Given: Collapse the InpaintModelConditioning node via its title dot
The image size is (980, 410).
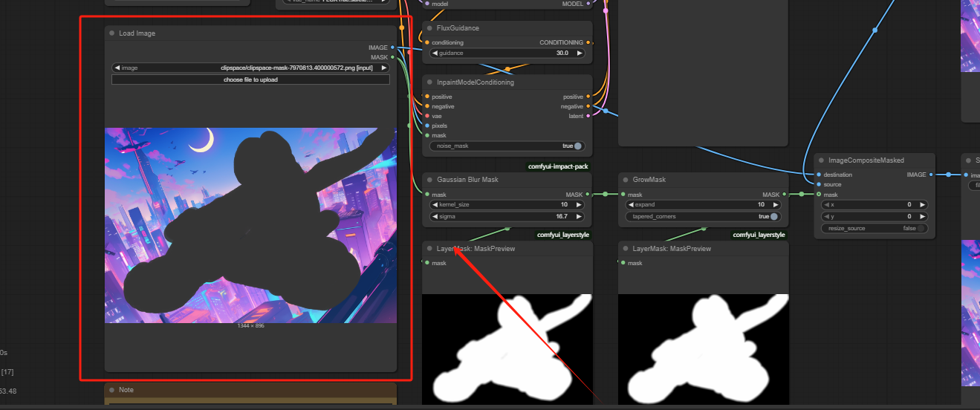Looking at the screenshot, I should 429,82.
